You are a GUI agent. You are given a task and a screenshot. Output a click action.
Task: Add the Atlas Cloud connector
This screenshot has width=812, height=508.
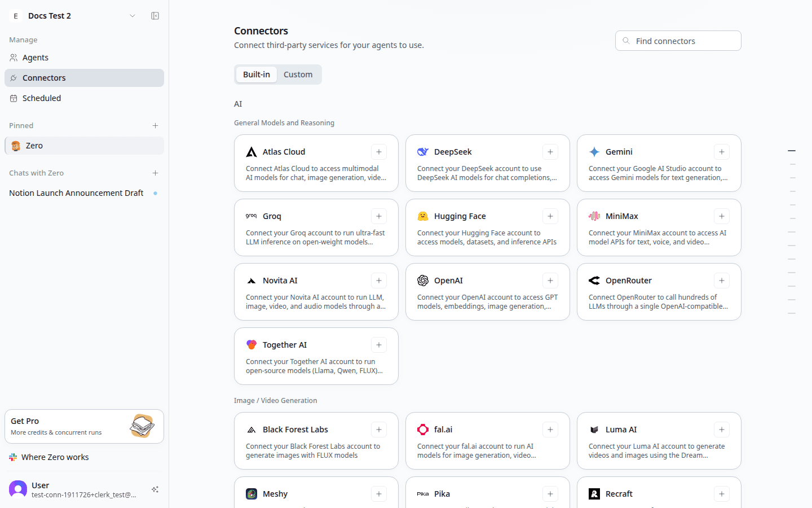click(379, 152)
